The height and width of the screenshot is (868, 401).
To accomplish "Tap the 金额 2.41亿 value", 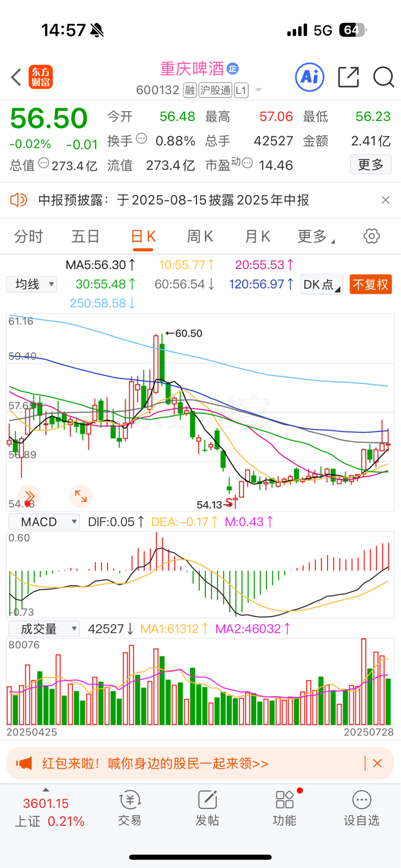I will (x=371, y=141).
